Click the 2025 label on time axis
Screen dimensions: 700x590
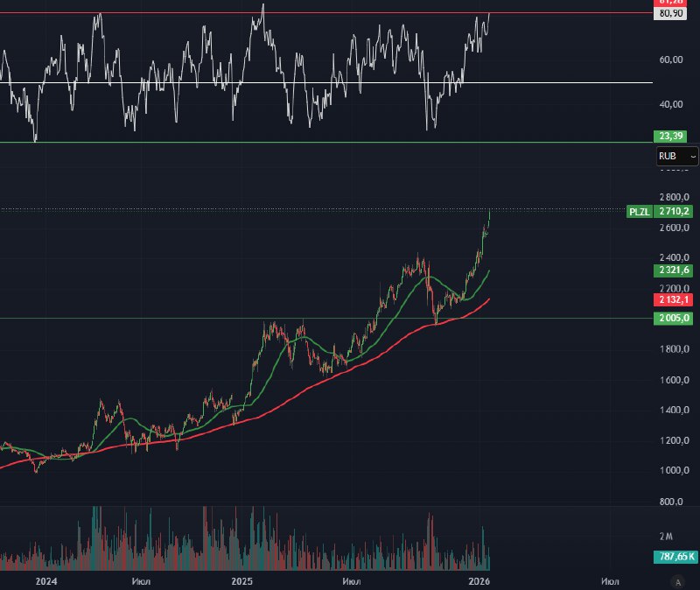pos(242,580)
